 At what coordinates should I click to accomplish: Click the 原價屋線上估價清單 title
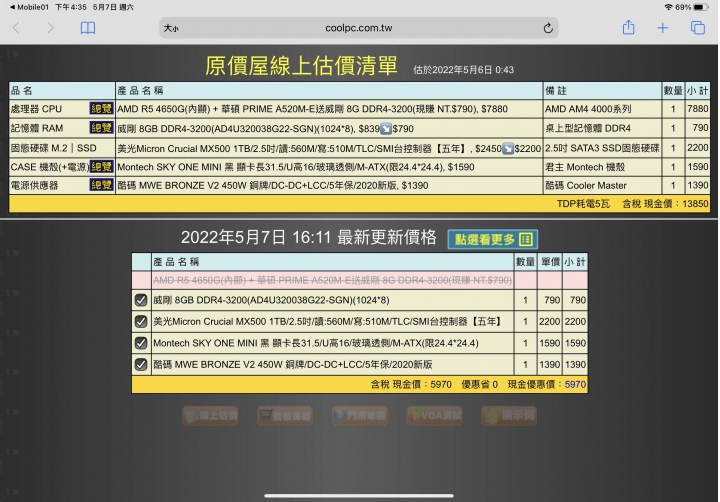point(301,66)
